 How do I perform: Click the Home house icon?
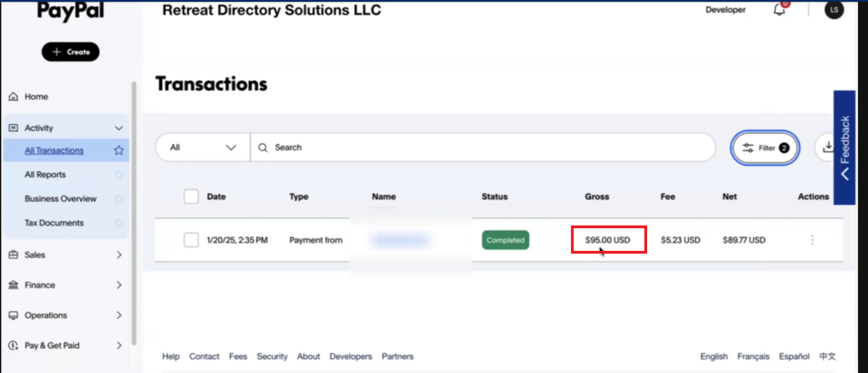tap(13, 97)
